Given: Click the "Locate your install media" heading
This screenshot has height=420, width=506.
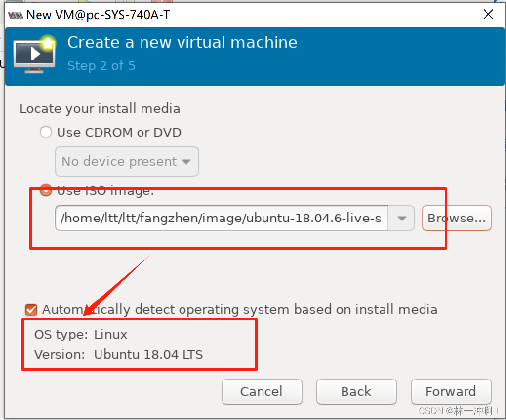Looking at the screenshot, I should 100,108.
